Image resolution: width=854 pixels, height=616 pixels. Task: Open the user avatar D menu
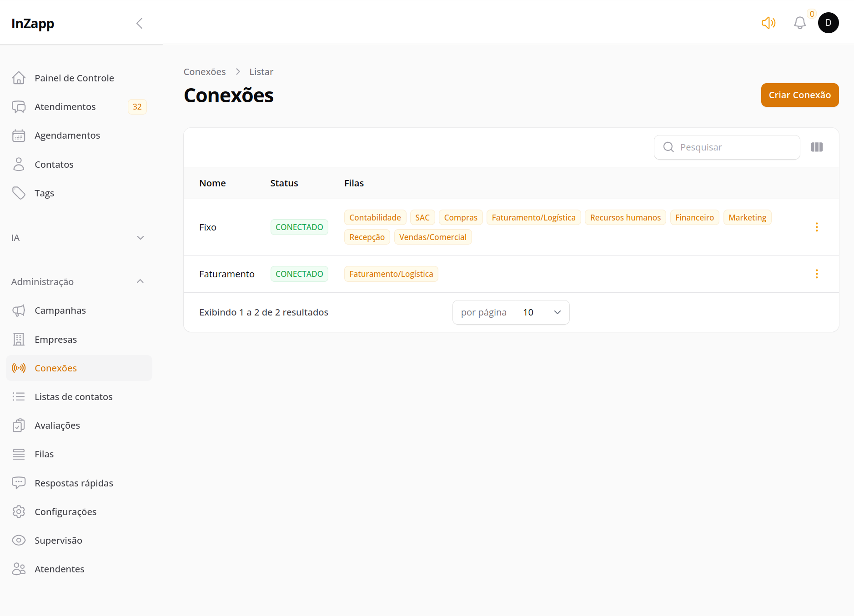(828, 23)
